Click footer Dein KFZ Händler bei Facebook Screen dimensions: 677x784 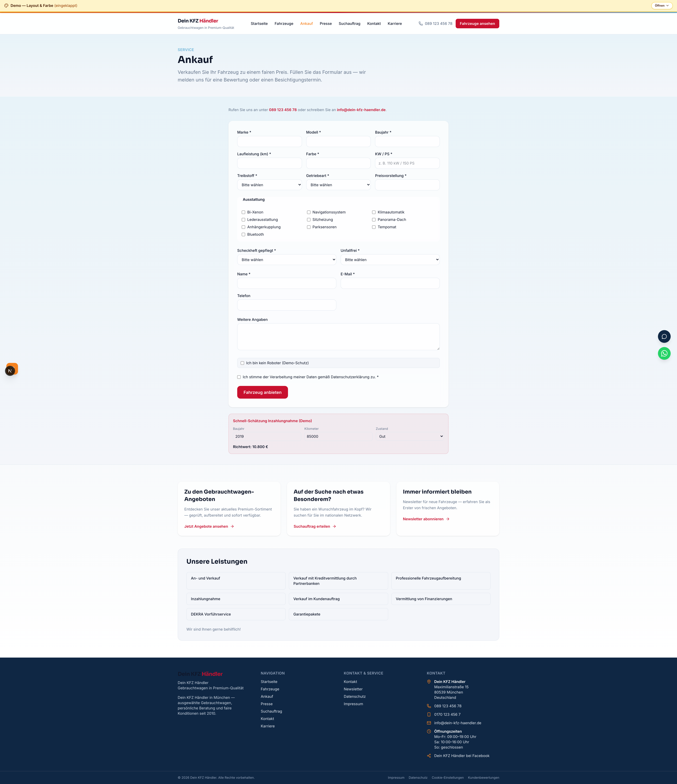point(462,756)
